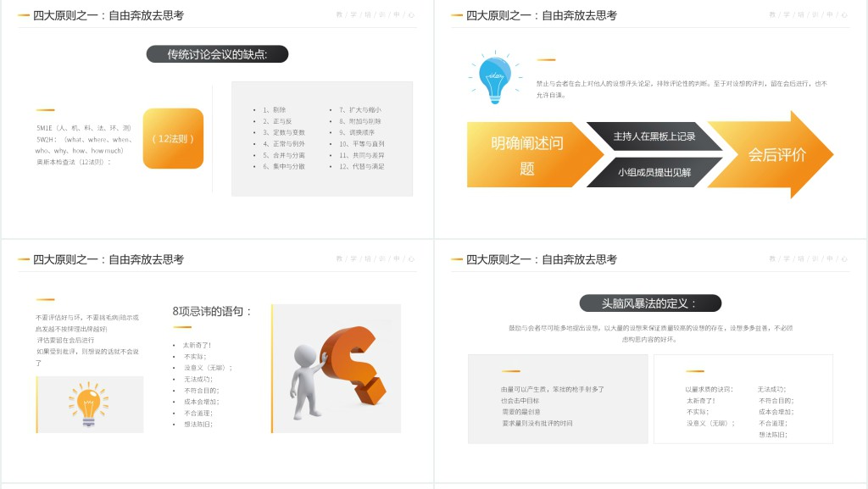This screenshot has width=868, height=489.
Task: Click 不合道理； bullet under 8项忌讳的语句
Action: (198, 414)
